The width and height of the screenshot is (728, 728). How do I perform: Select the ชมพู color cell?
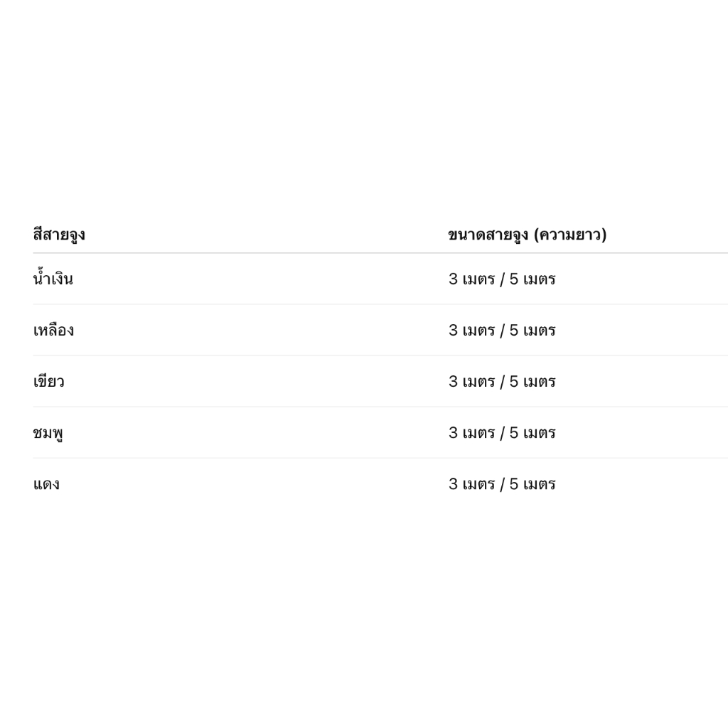pyautogui.click(x=48, y=433)
